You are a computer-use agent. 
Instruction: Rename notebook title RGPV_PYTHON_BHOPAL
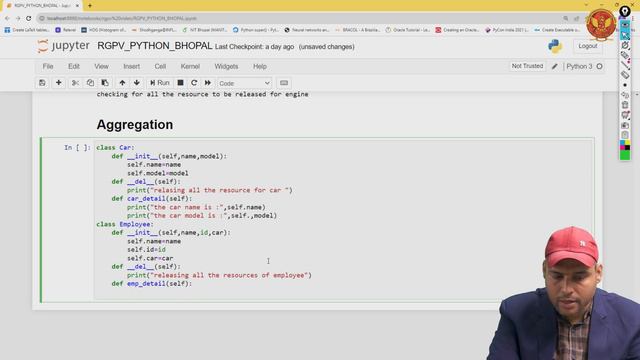pos(155,46)
